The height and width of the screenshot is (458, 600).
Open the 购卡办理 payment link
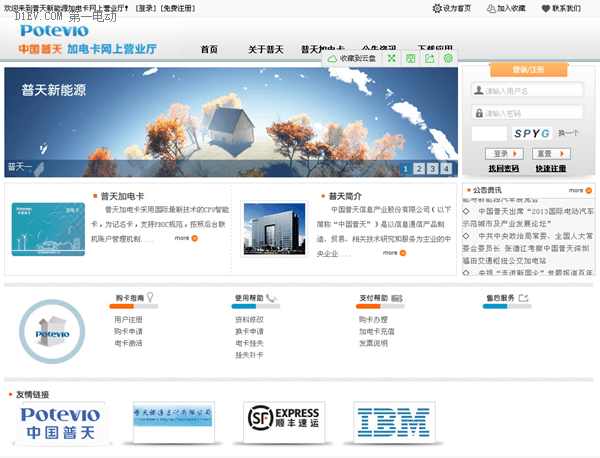(373, 319)
